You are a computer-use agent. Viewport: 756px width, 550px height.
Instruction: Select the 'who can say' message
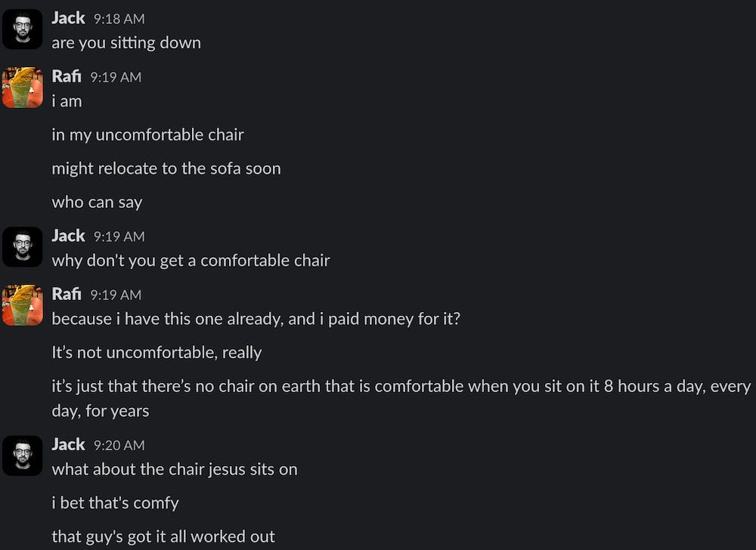(x=97, y=202)
